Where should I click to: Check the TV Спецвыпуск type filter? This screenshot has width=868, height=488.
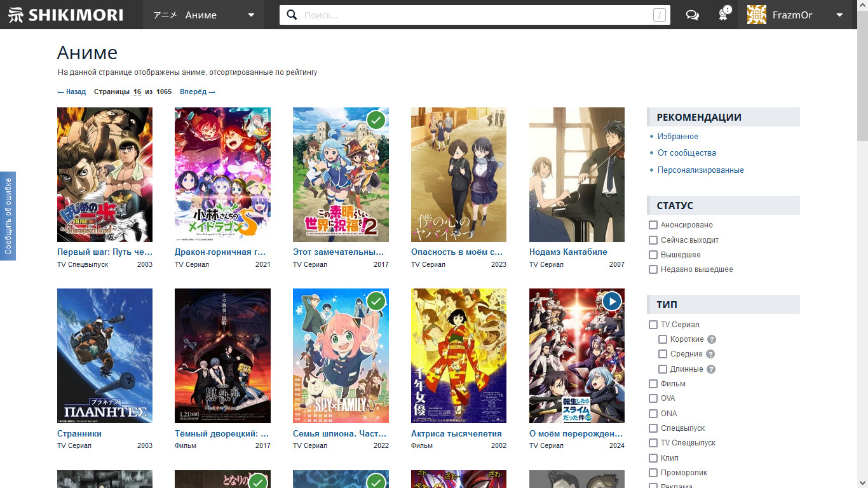pos(653,443)
